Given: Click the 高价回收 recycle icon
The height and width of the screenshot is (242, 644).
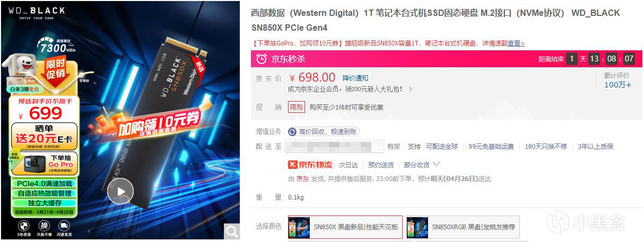Looking at the screenshot, I should pyautogui.click(x=292, y=131).
